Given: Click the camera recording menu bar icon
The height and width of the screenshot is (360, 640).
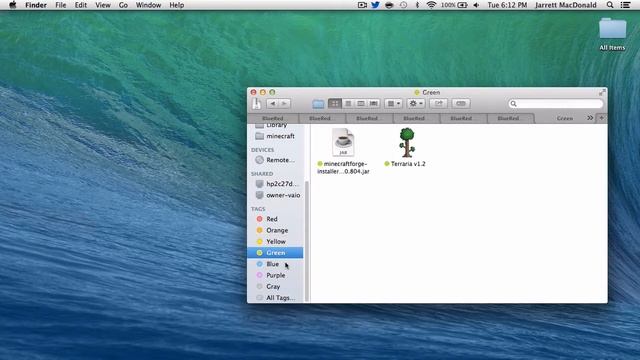Looking at the screenshot, I should (362, 5).
